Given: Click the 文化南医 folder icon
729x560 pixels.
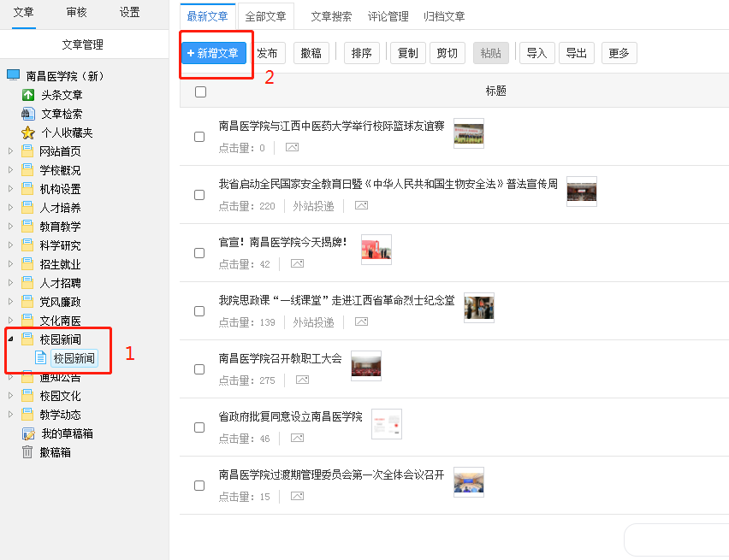Looking at the screenshot, I should coord(27,321).
